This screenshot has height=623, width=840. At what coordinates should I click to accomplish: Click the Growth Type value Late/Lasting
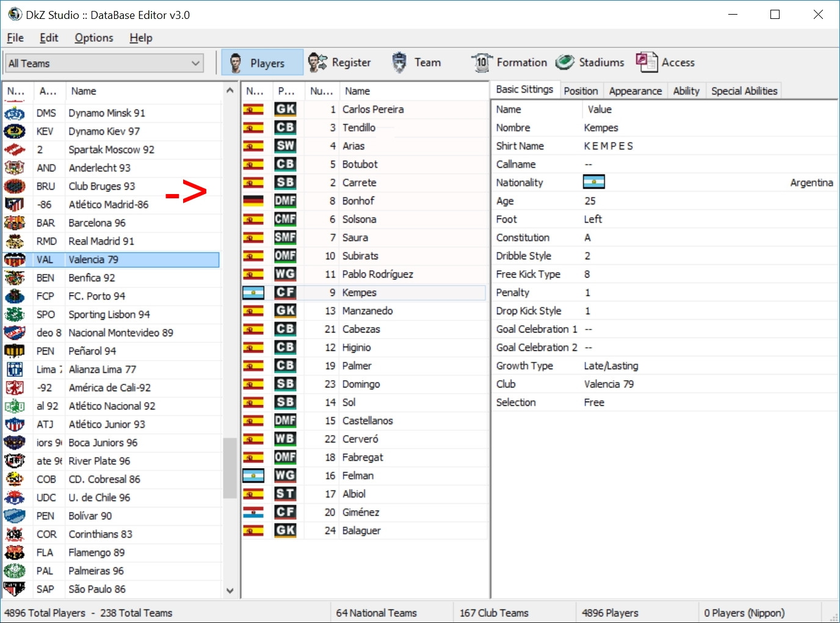(611, 366)
